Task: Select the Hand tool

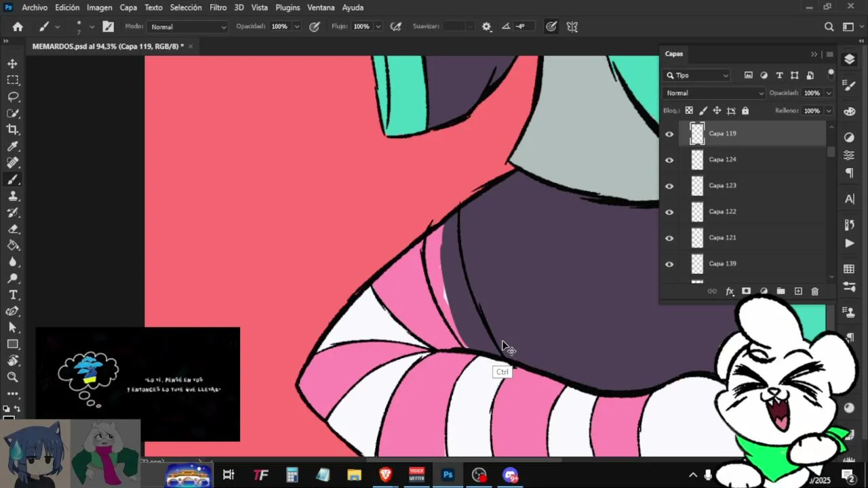Action: click(13, 361)
